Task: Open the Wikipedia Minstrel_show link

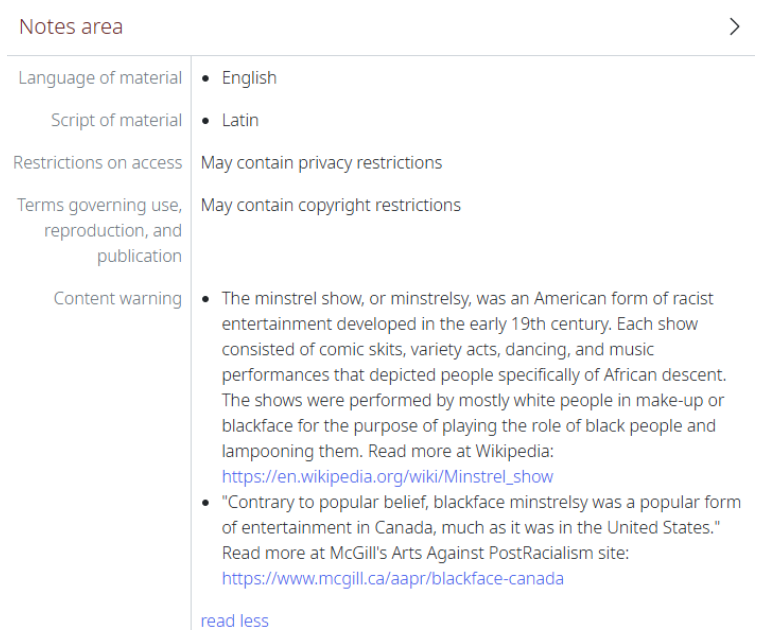Action: [x=387, y=477]
